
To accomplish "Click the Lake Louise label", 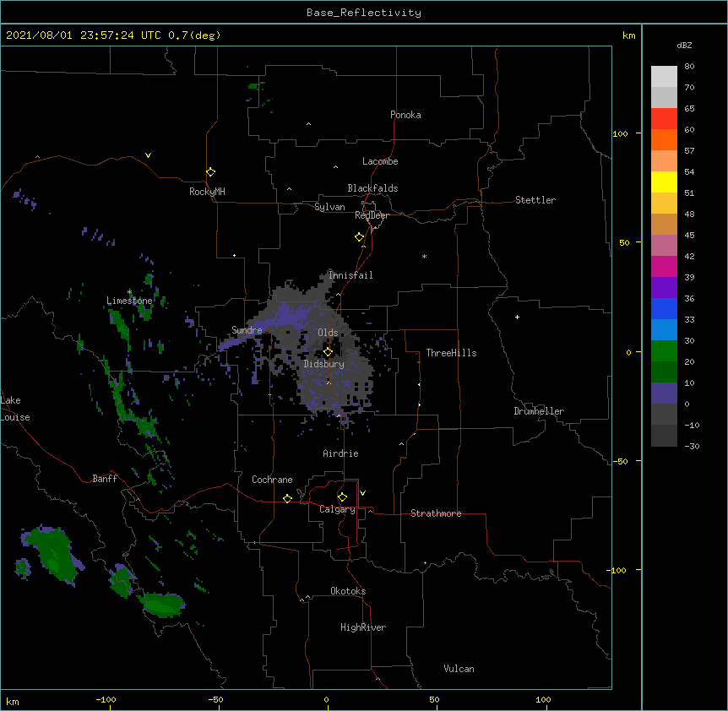I will [x=15, y=409].
